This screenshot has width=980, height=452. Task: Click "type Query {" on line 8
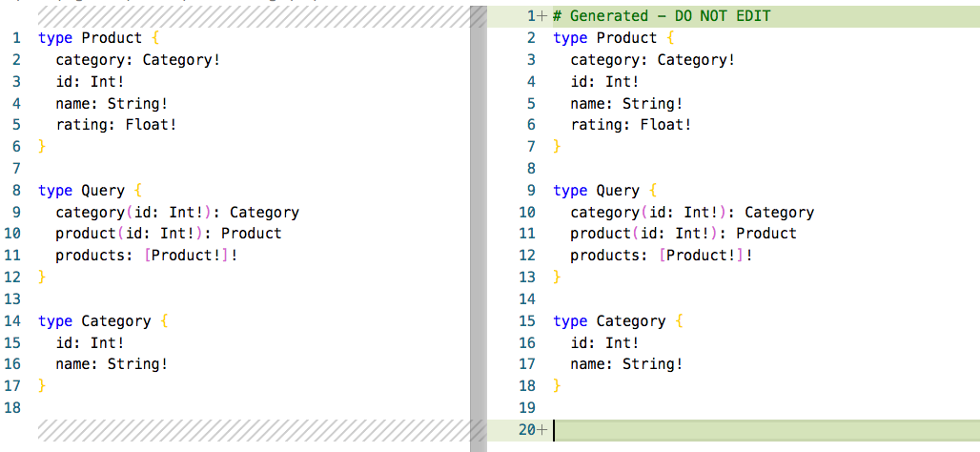[90, 191]
